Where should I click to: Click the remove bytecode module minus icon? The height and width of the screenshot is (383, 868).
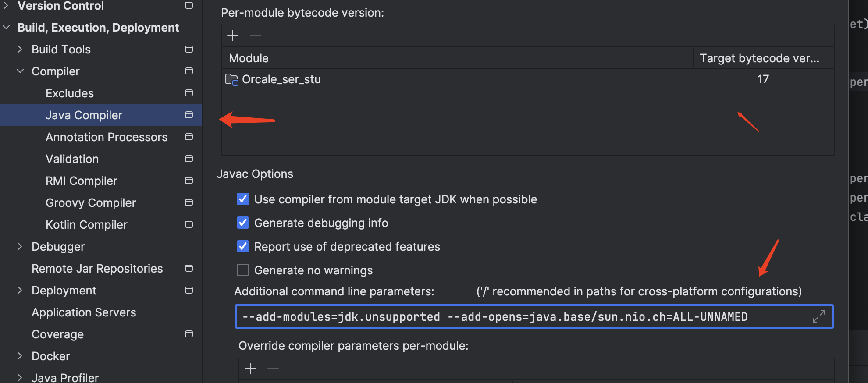[256, 35]
